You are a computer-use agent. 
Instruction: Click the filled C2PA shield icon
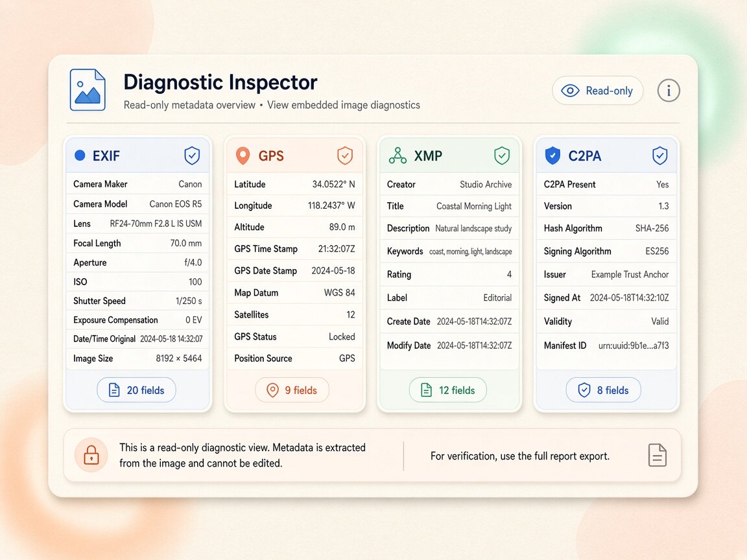tap(552, 156)
